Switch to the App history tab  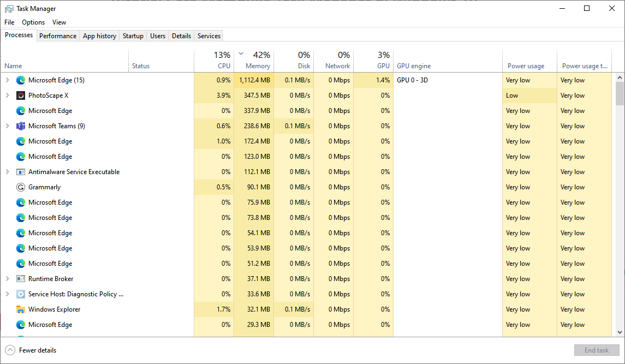pos(100,36)
